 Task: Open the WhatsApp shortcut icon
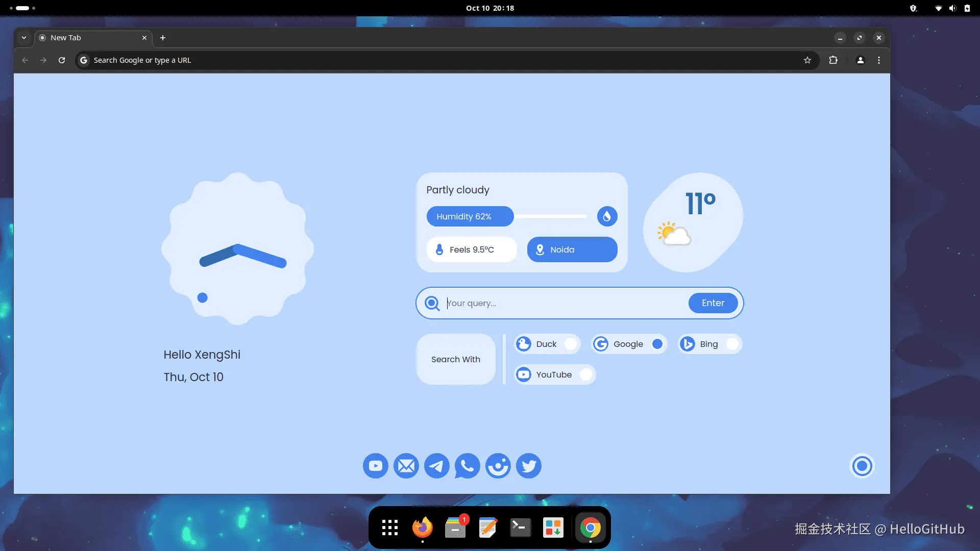pos(468,466)
